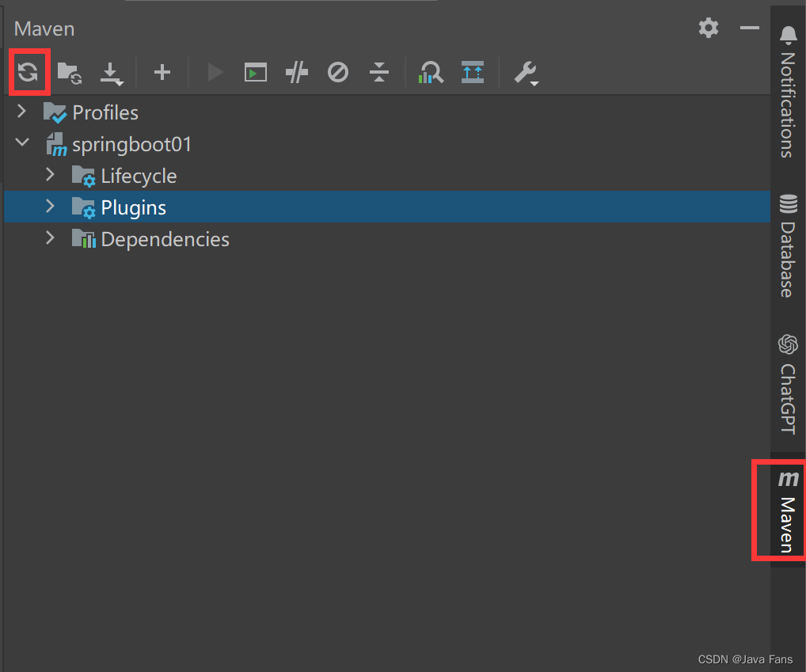This screenshot has width=806, height=672.
Task: Collapse the springboot01 project node
Action: (x=23, y=141)
